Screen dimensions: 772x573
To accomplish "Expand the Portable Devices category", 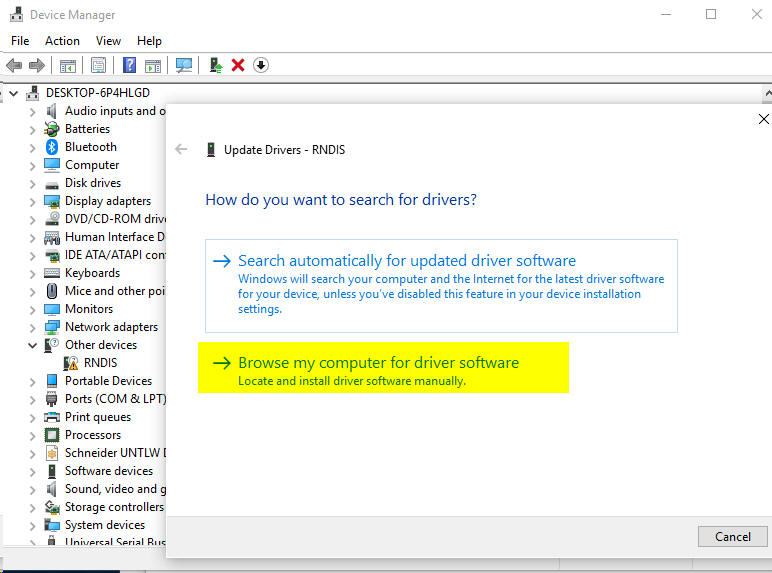I will 32,382.
